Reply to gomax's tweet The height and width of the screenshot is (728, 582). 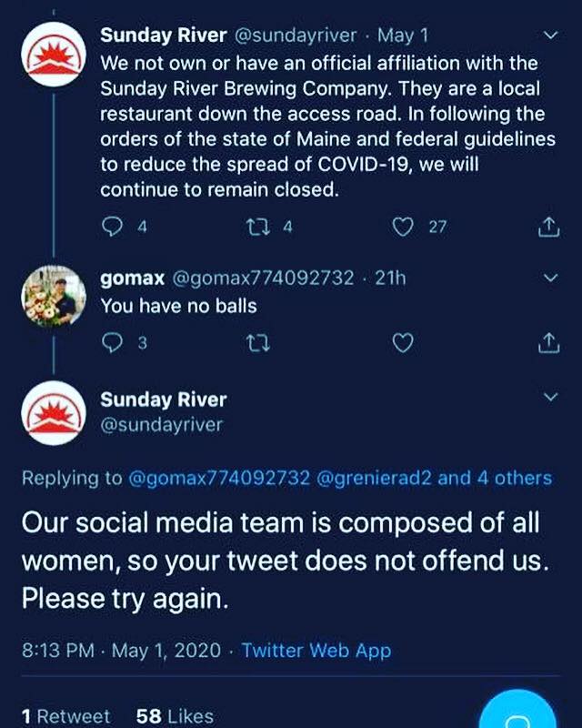112,343
